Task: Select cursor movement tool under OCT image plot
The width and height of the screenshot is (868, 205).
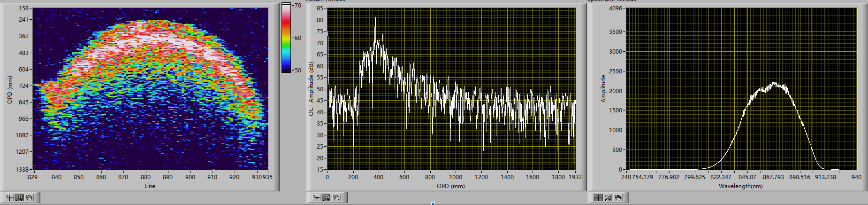Action: tap(9, 197)
